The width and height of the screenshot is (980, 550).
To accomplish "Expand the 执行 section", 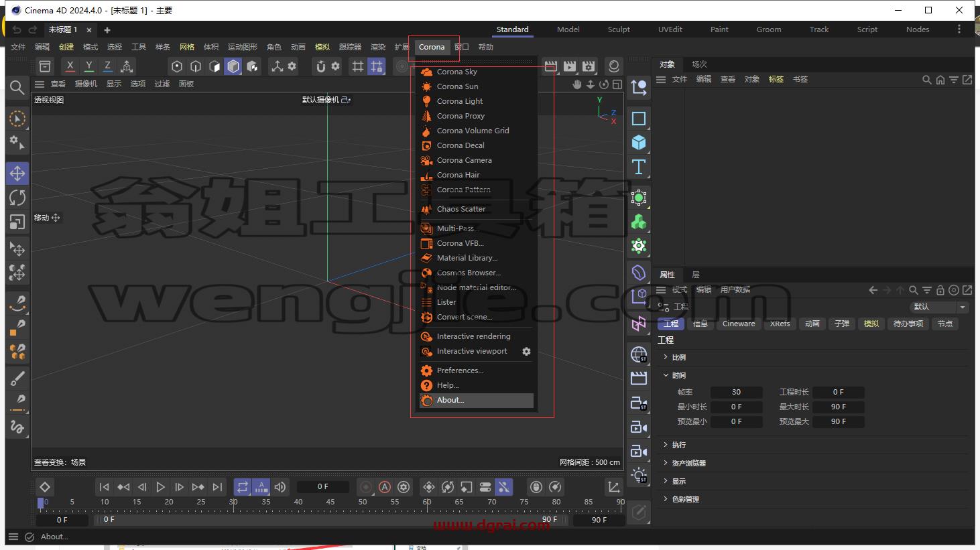I will tap(678, 445).
